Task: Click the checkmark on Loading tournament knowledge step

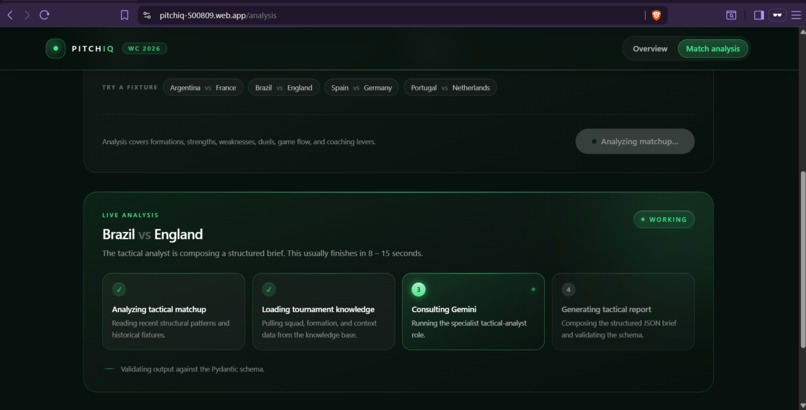Action: click(269, 289)
